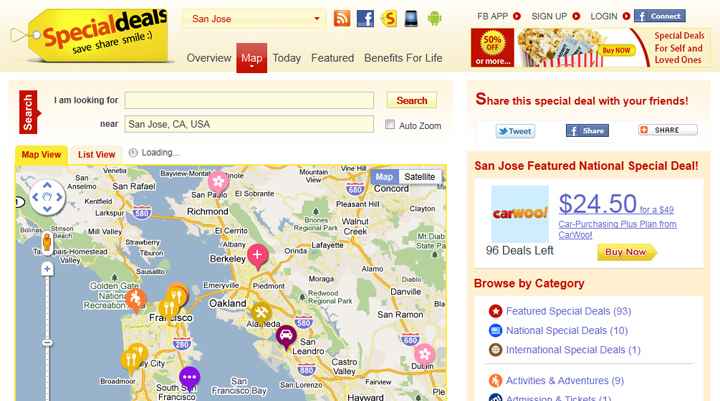
Task: Open the Featured tab
Action: 332,58
